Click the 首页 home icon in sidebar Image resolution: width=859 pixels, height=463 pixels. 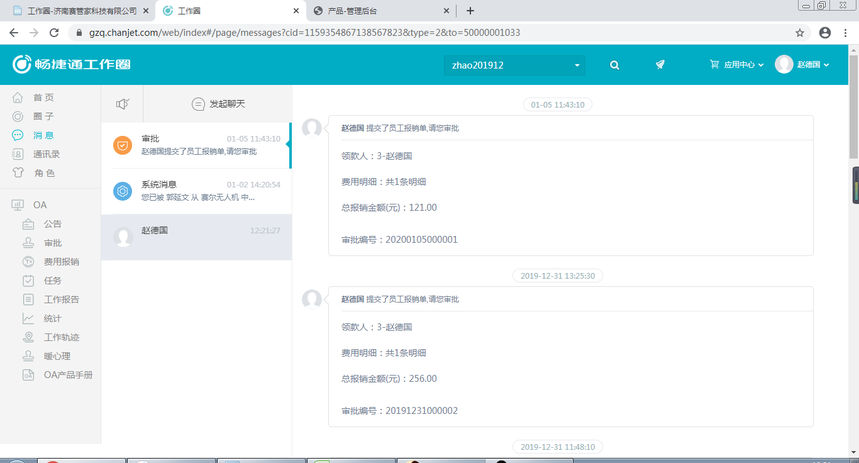click(18, 98)
